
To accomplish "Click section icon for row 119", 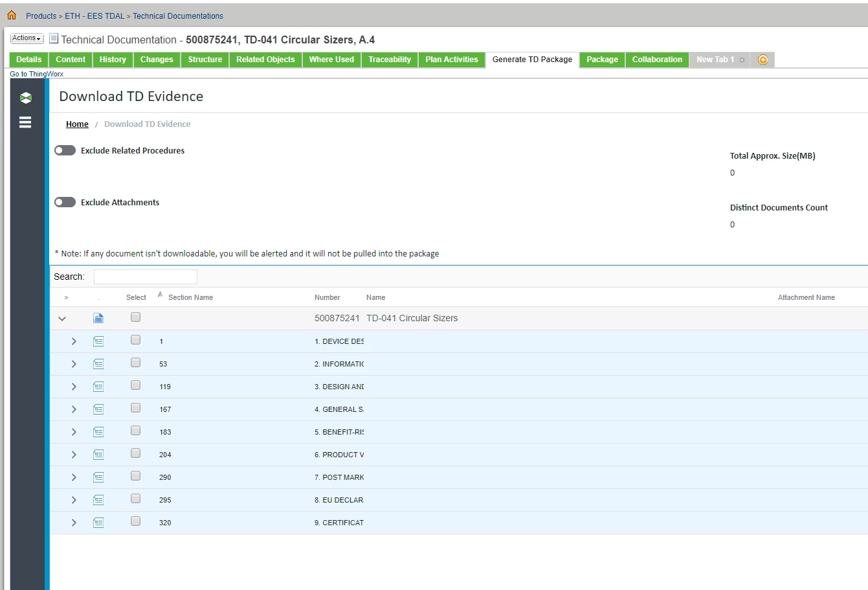I will [98, 387].
